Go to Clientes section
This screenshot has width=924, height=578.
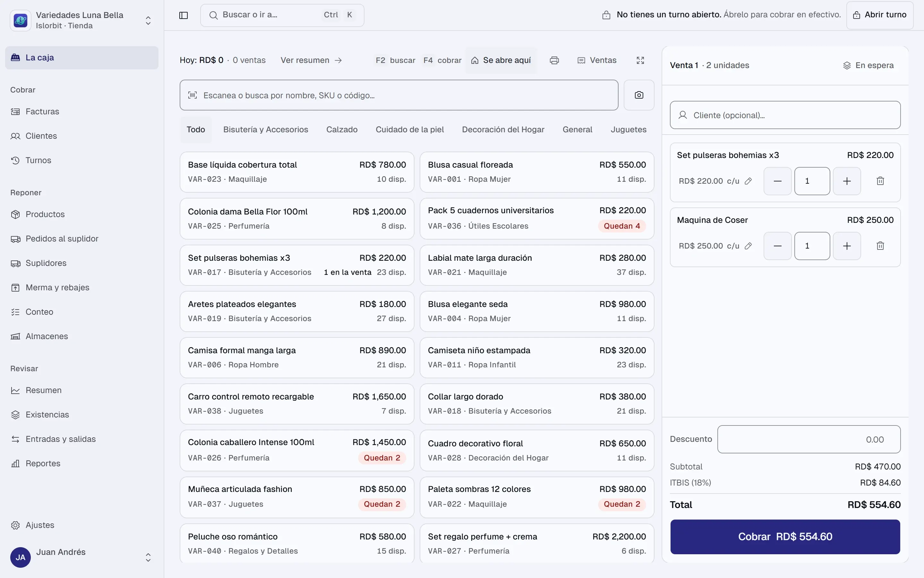click(82, 136)
